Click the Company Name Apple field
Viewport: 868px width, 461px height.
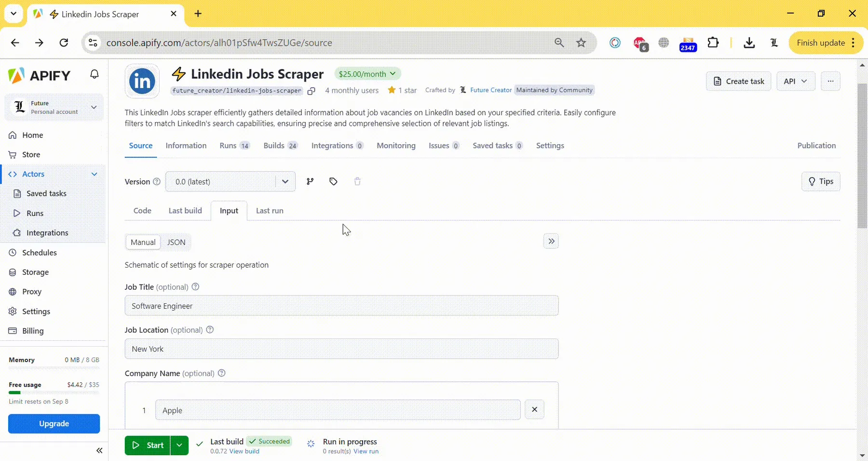click(x=338, y=410)
